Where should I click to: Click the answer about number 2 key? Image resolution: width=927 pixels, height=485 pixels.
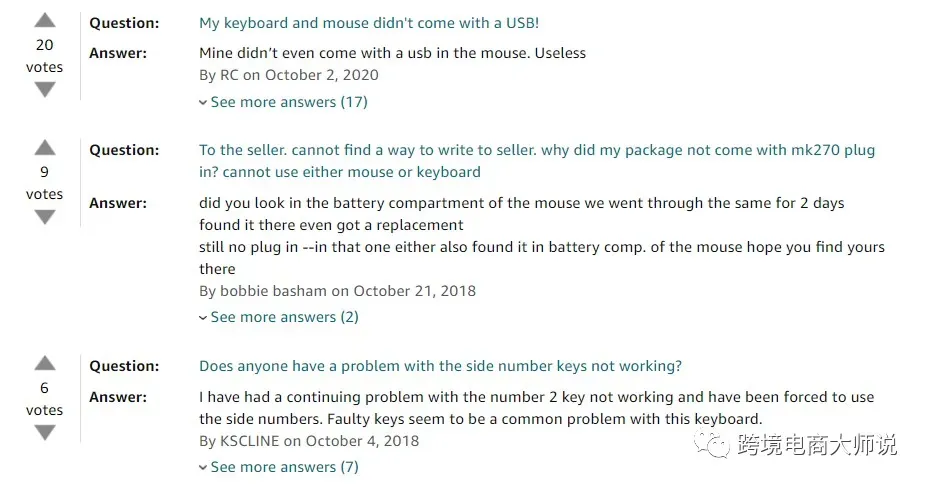point(536,408)
